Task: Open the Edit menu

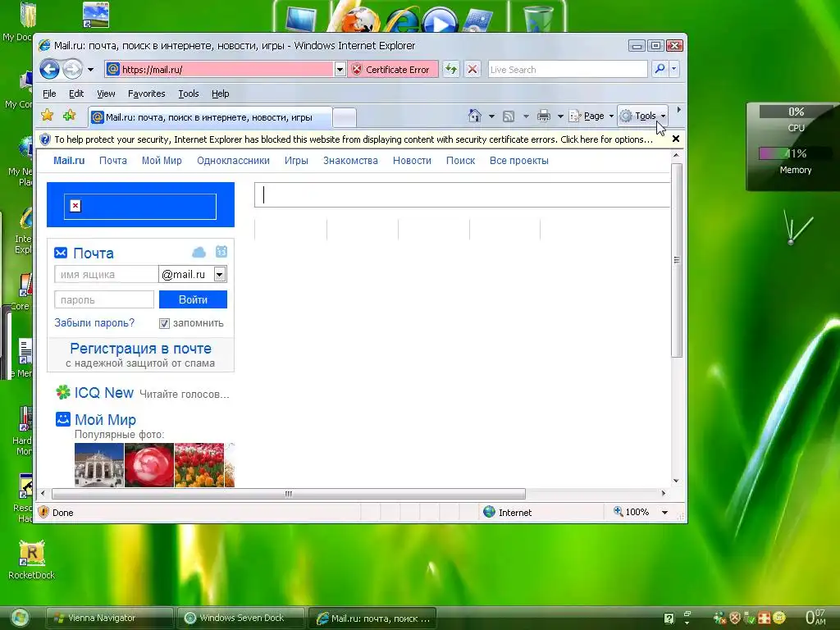Action: click(76, 94)
